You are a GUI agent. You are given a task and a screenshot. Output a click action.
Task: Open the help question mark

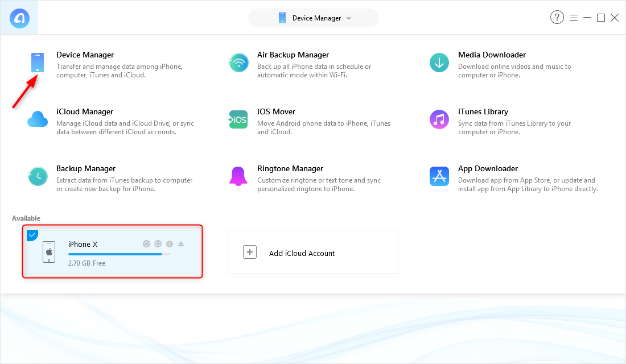tap(557, 17)
